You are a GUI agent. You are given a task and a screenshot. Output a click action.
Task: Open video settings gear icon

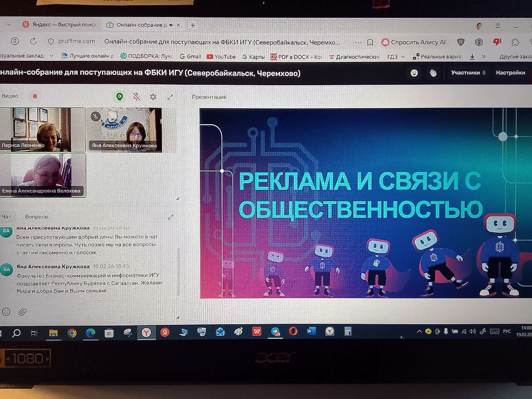[x=153, y=97]
